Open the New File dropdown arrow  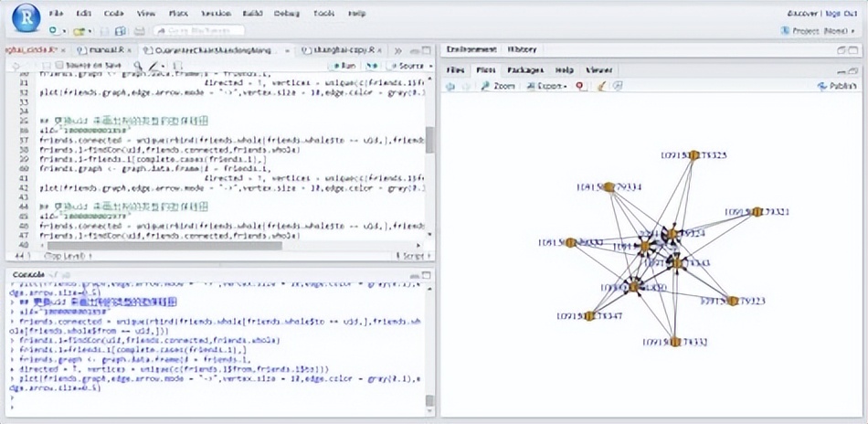point(64,32)
